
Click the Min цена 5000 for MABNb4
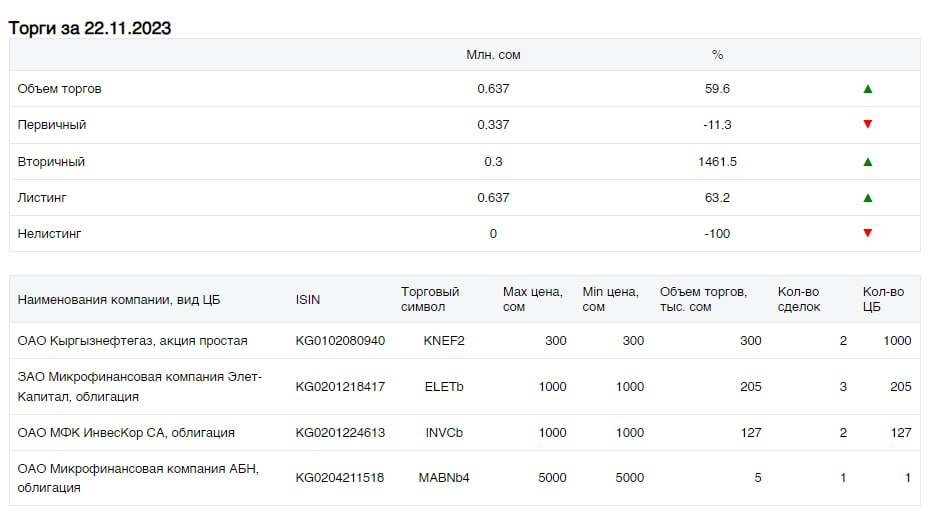tap(630, 478)
